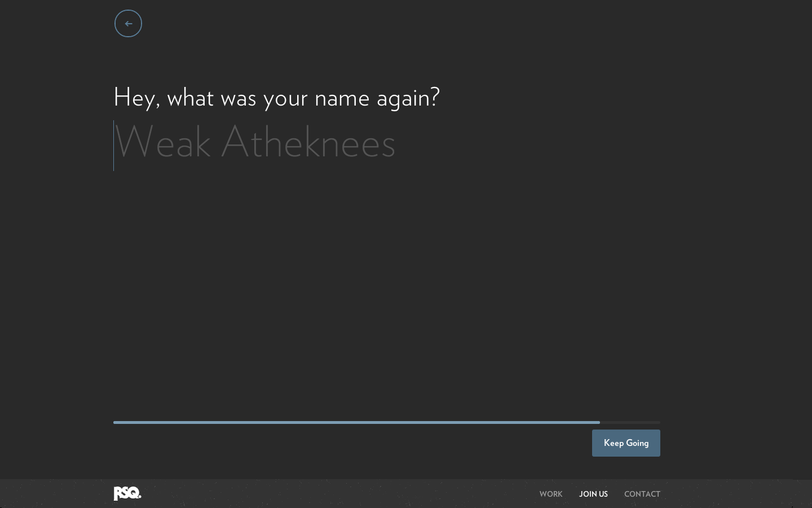Click the word again in the heading

[x=403, y=98]
